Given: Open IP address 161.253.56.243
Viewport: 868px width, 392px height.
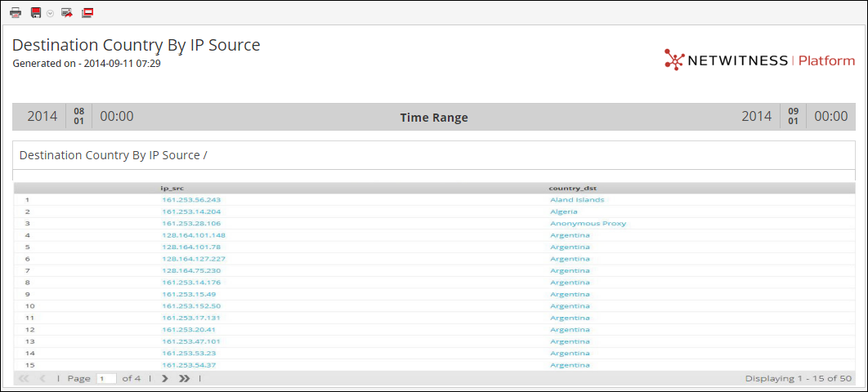Looking at the screenshot, I should (x=191, y=200).
